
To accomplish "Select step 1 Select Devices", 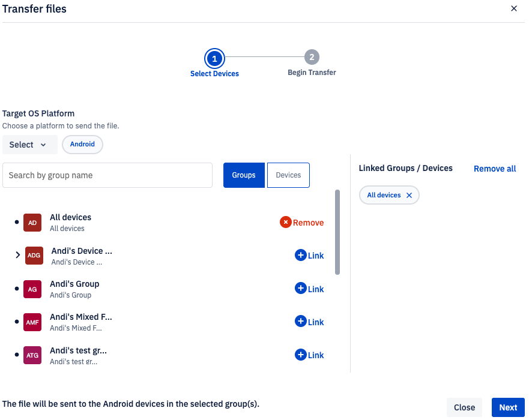I will pos(214,59).
